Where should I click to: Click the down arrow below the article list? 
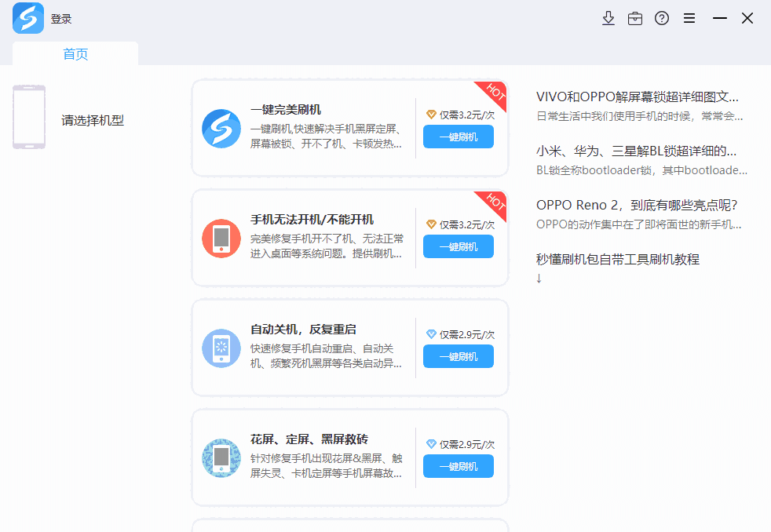pyautogui.click(x=539, y=278)
